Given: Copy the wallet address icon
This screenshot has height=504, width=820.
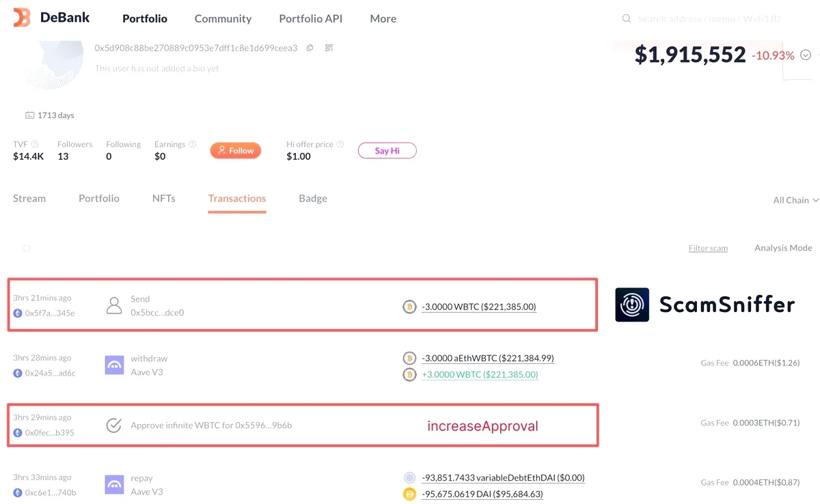Looking at the screenshot, I should pyautogui.click(x=310, y=48).
